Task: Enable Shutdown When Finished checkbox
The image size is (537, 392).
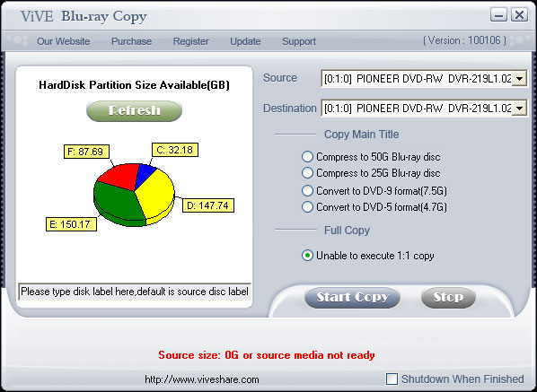Action: pos(392,379)
